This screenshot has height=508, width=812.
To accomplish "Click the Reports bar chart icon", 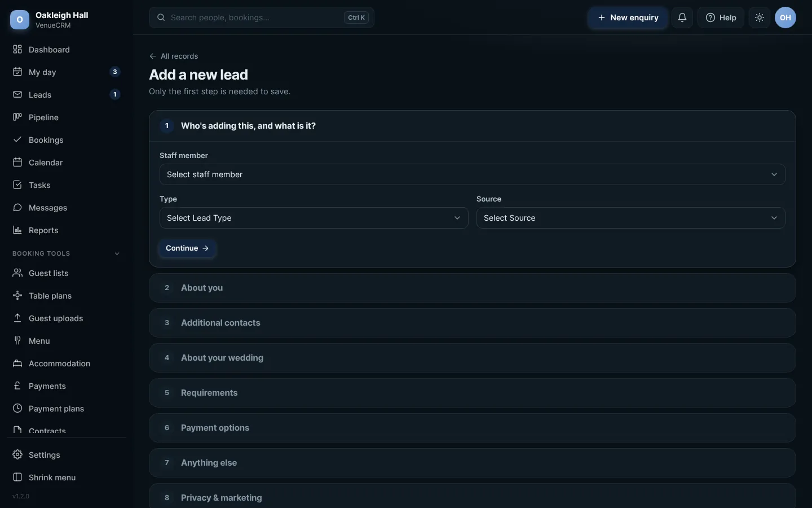I will (17, 230).
